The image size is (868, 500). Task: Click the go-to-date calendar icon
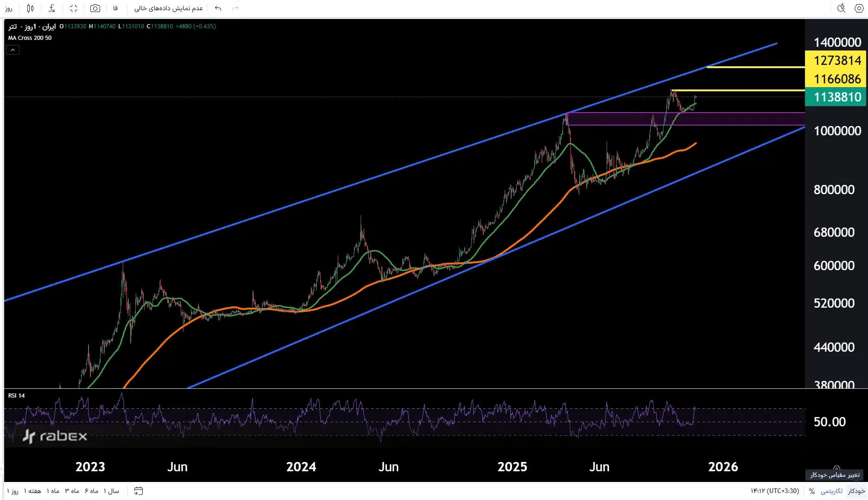pos(138,491)
